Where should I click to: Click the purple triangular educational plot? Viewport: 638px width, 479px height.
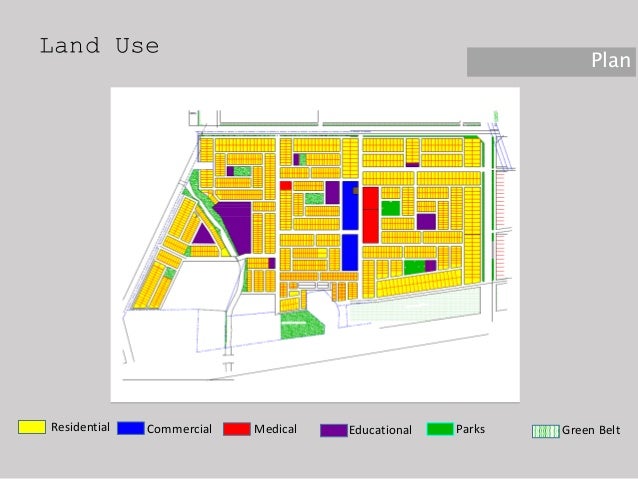[x=203, y=235]
